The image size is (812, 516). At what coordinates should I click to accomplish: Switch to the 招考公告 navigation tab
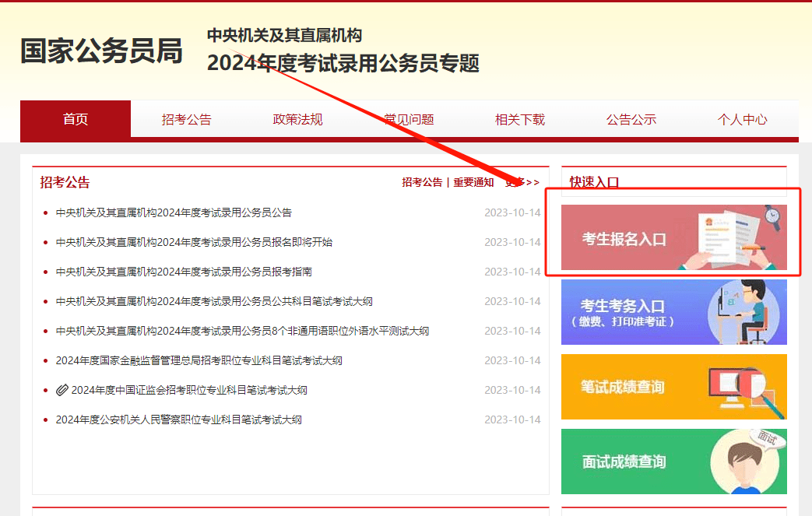coord(186,118)
